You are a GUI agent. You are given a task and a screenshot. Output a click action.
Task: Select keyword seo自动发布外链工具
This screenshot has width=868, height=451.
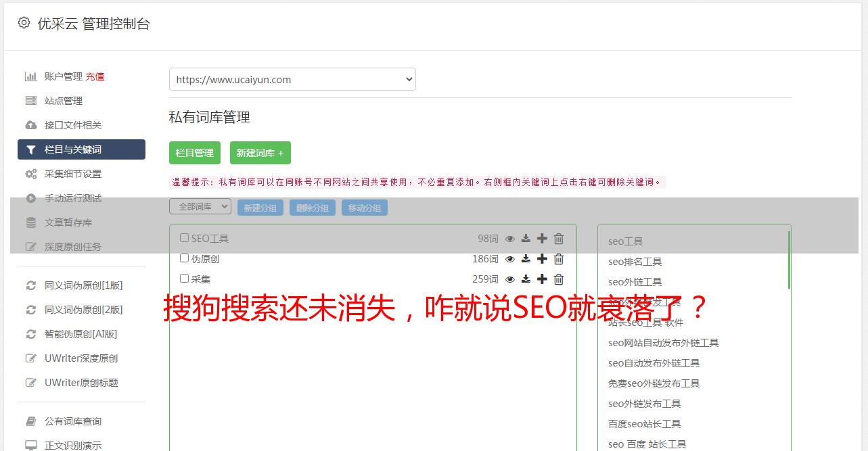tap(654, 363)
